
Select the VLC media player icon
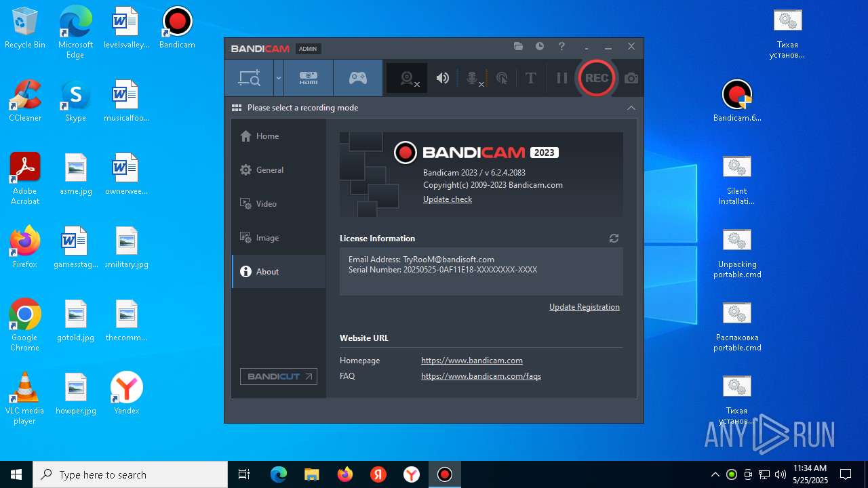click(x=25, y=398)
